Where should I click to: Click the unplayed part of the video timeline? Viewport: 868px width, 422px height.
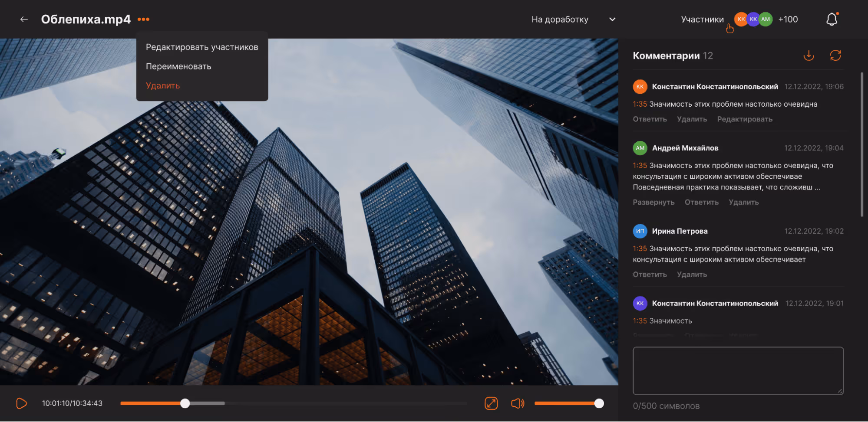pyautogui.click(x=346, y=403)
